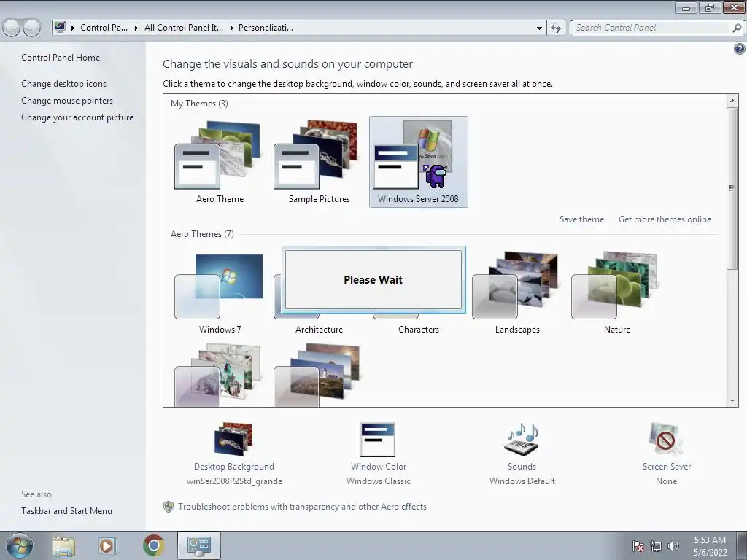747x560 pixels.
Task: Click the Windows Classic color label
Action: click(379, 481)
